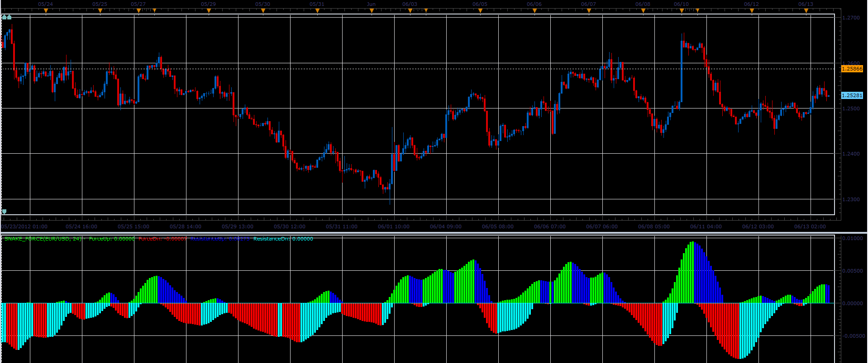Click the divider between price and indicator panes

coord(434,233)
